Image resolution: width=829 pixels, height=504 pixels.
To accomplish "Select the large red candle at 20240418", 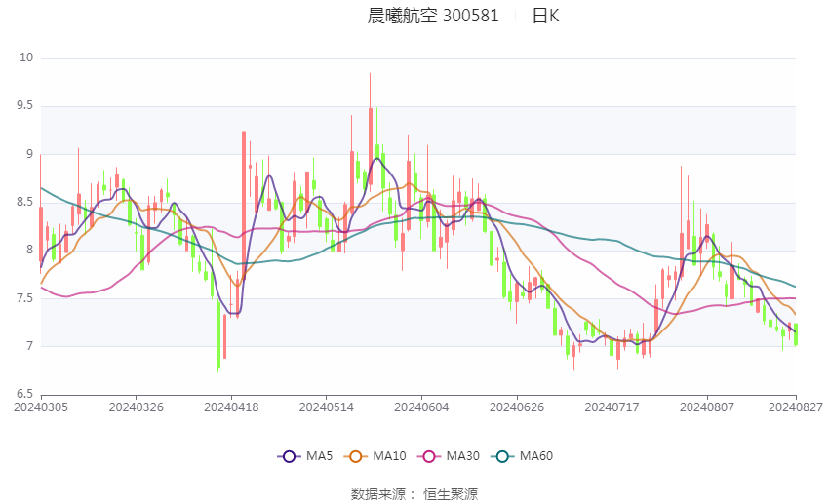I will pos(244,206).
